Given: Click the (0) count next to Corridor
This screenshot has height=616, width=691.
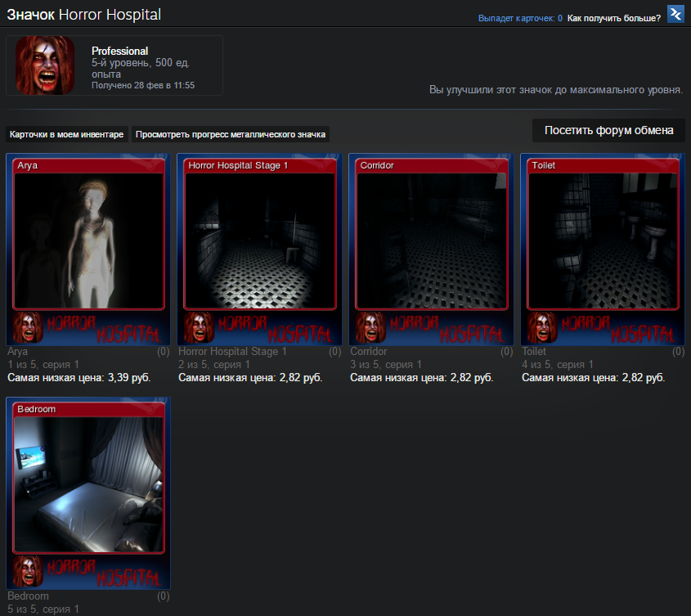Looking at the screenshot, I should point(507,352).
